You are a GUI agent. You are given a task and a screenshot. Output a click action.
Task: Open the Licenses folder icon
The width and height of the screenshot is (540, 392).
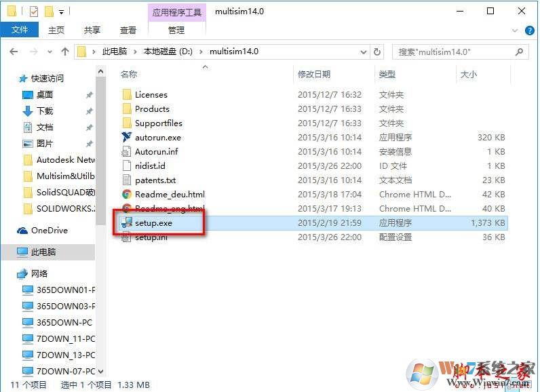point(127,94)
